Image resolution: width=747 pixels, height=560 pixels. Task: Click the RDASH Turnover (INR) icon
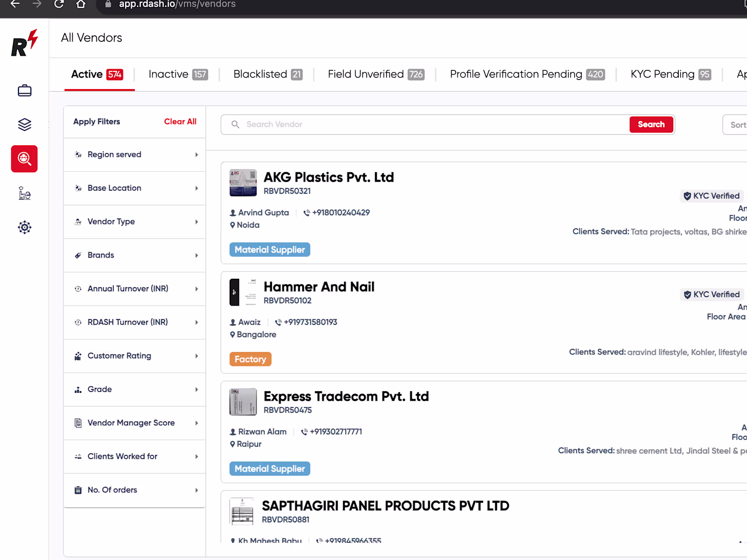[x=78, y=323]
